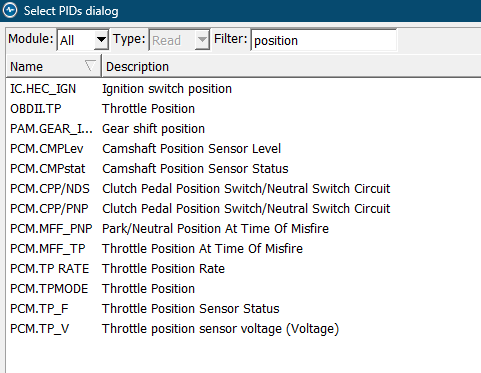
Task: Select the PCM.CPP/PNP row
Action: 243,209
